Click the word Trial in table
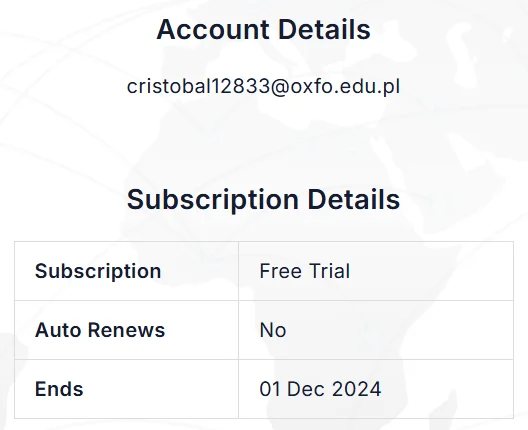Image resolution: width=528 pixels, height=430 pixels. coord(330,271)
